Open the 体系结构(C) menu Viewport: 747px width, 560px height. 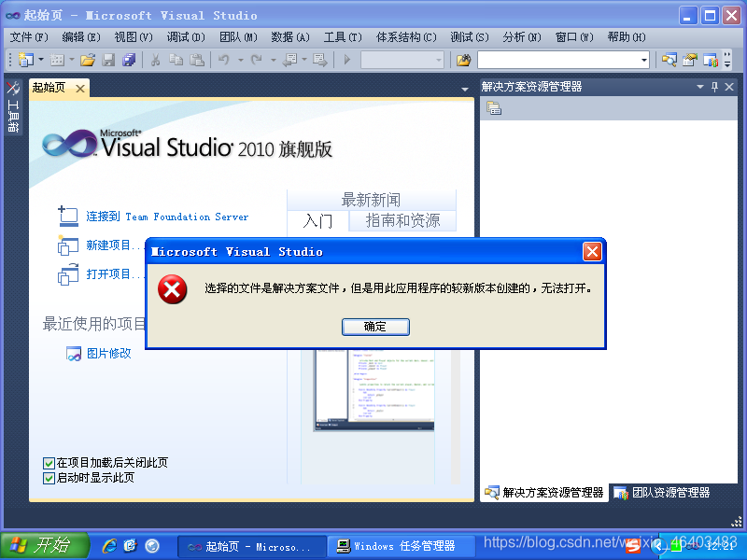tap(406, 36)
